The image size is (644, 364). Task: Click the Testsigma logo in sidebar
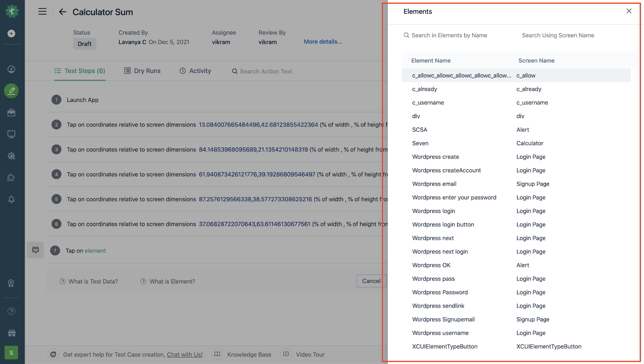[12, 11]
